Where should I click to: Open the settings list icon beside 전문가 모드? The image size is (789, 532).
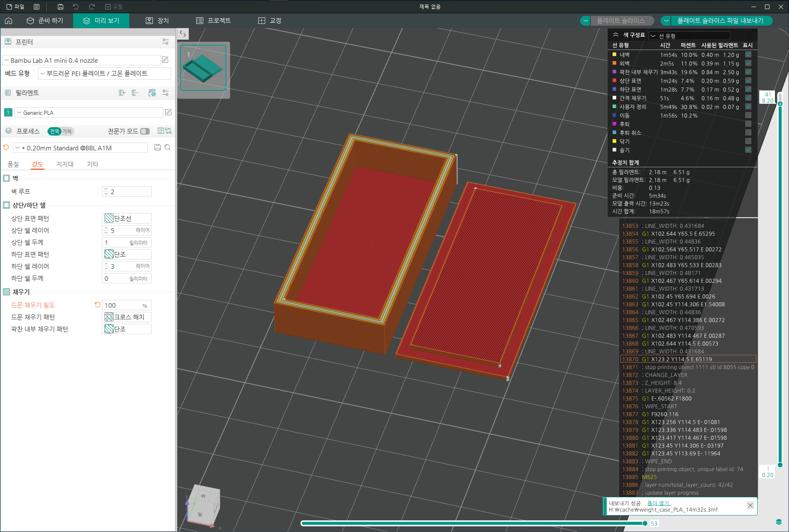point(161,131)
